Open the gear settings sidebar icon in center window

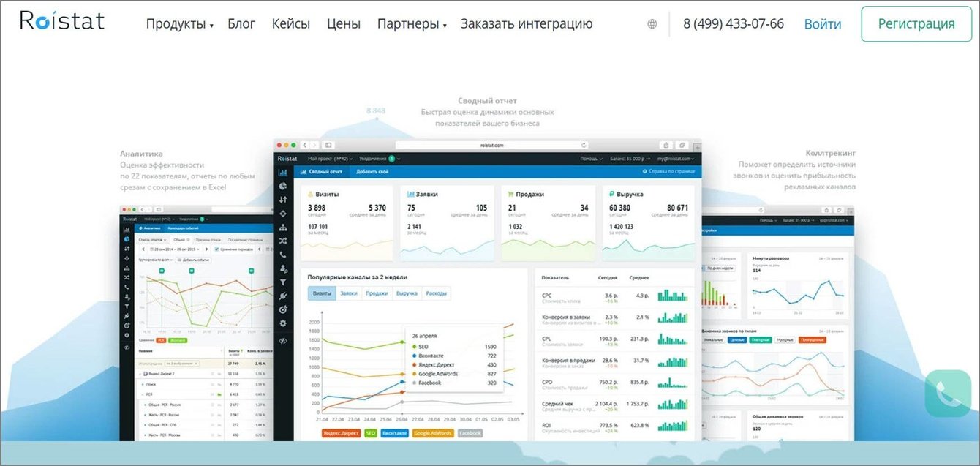[283, 323]
